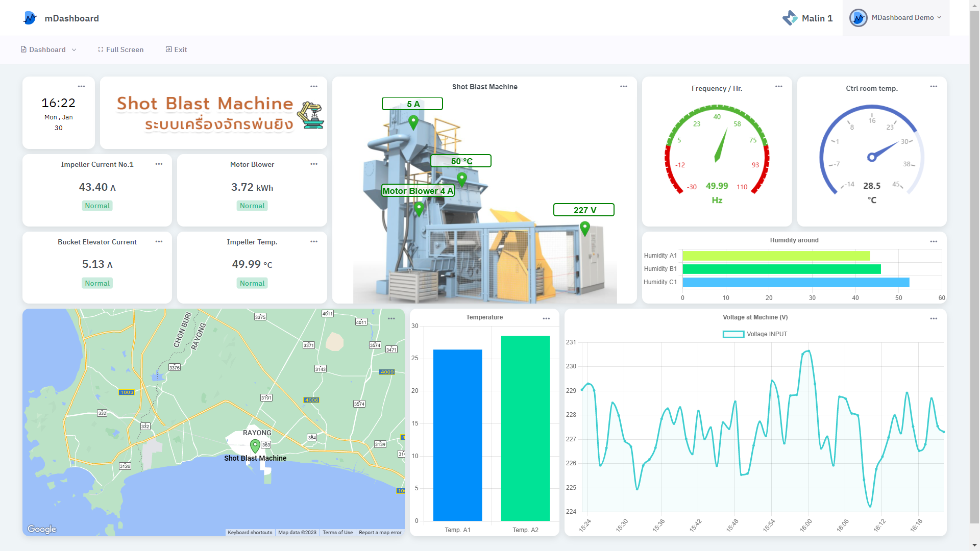The image size is (980, 551).
Task: Click the 50 °C pin marker
Action: [x=461, y=180]
